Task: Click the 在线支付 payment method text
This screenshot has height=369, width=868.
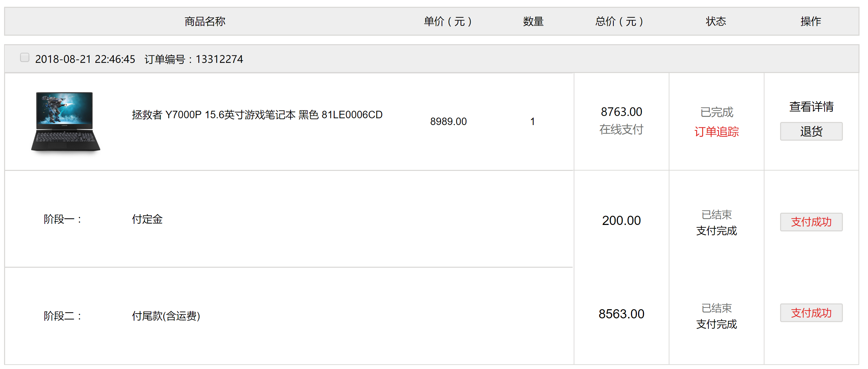Action: (x=621, y=129)
